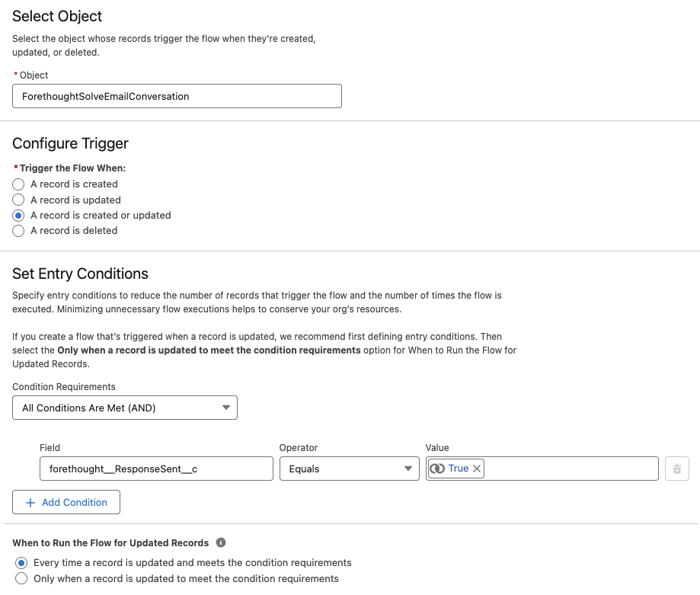This screenshot has width=700, height=595.
Task: Select 'Every time a record is updated' option
Action: (21, 563)
